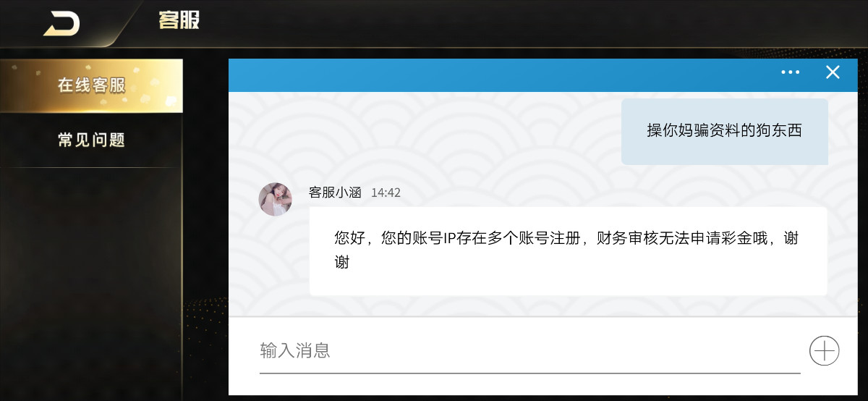Open the three-dot more options menu
The image size is (868, 401).
click(791, 72)
